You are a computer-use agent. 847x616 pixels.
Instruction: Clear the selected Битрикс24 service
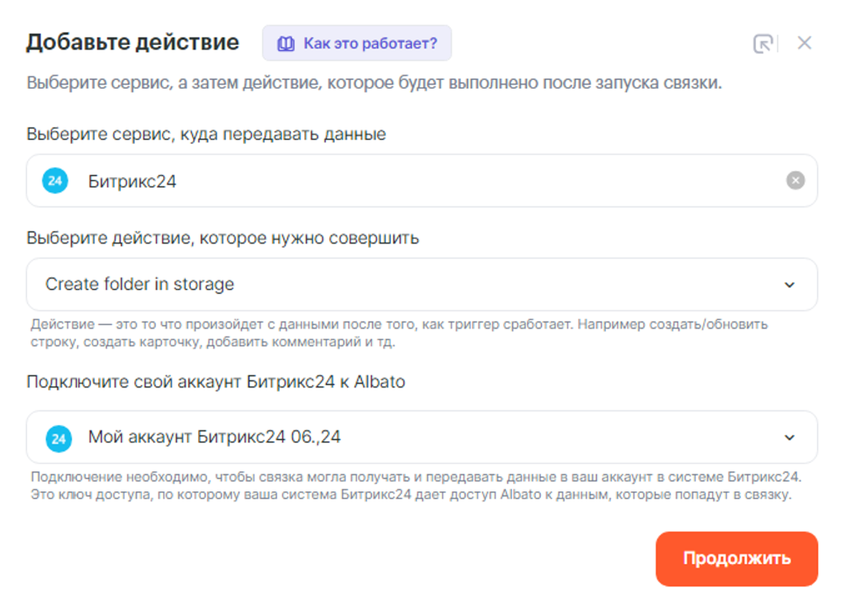[795, 181]
